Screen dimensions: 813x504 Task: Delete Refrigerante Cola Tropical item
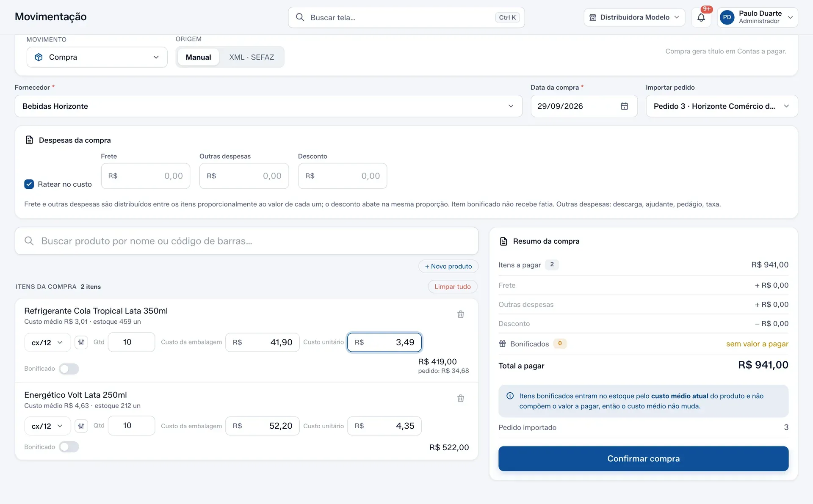click(x=461, y=314)
